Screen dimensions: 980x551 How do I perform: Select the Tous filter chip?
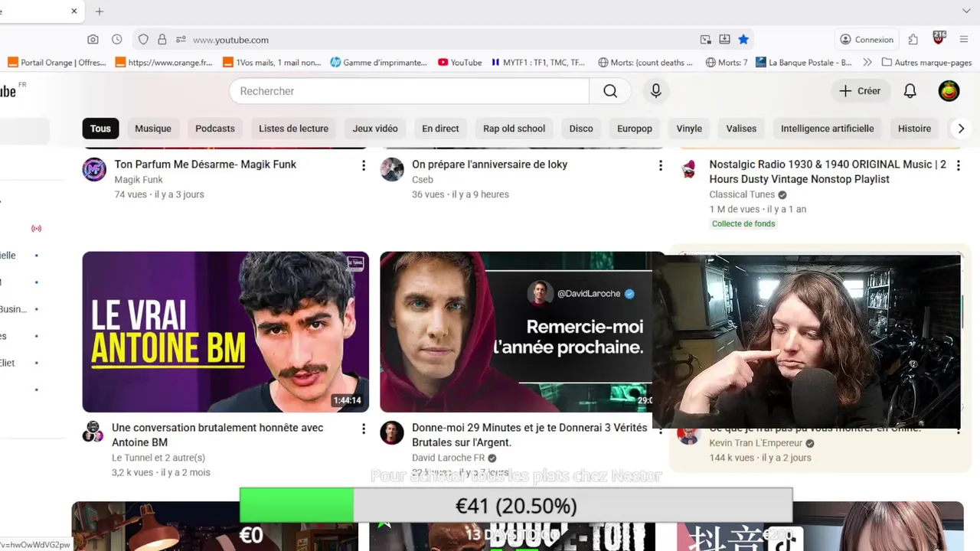100,129
